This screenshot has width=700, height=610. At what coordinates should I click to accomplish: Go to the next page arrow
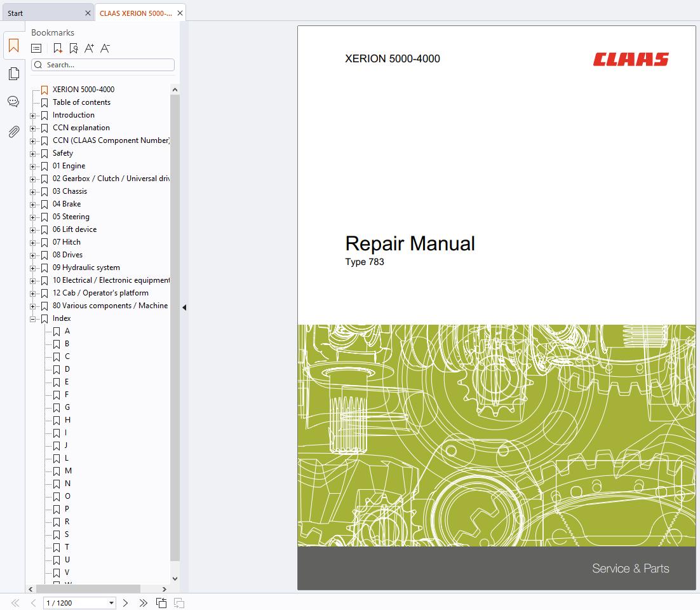(x=125, y=602)
